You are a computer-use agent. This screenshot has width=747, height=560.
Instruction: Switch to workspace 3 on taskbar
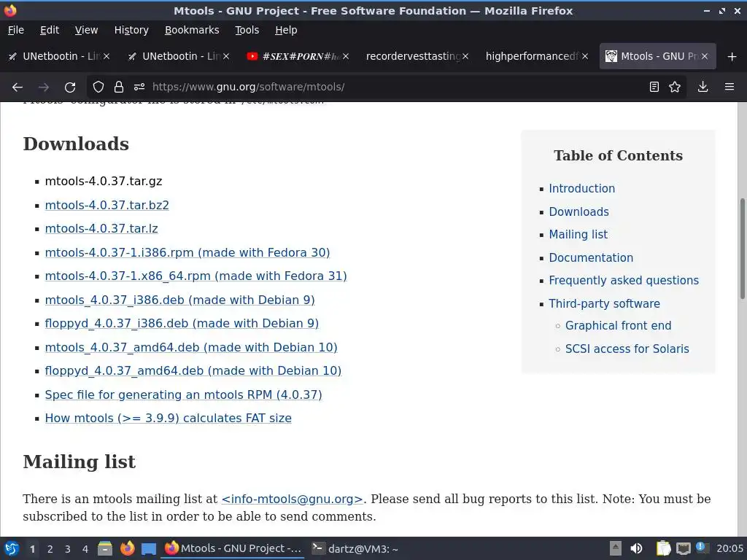point(68,549)
